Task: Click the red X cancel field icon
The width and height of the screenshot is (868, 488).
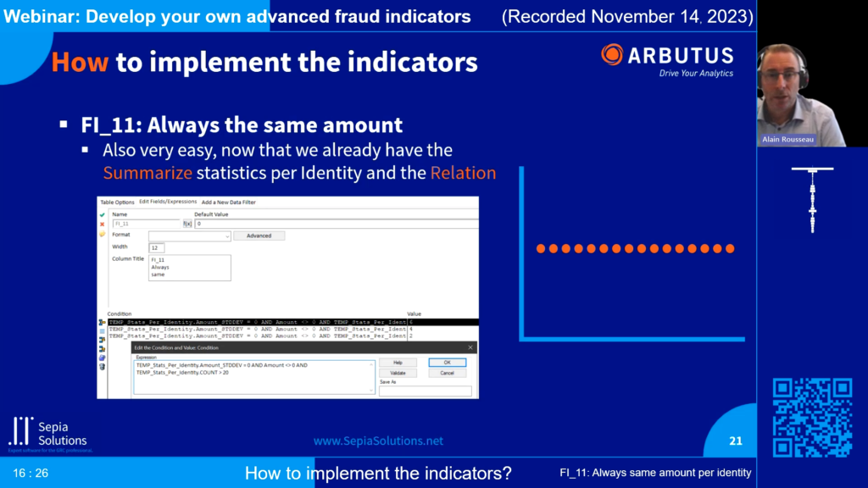Action: coord(102,224)
